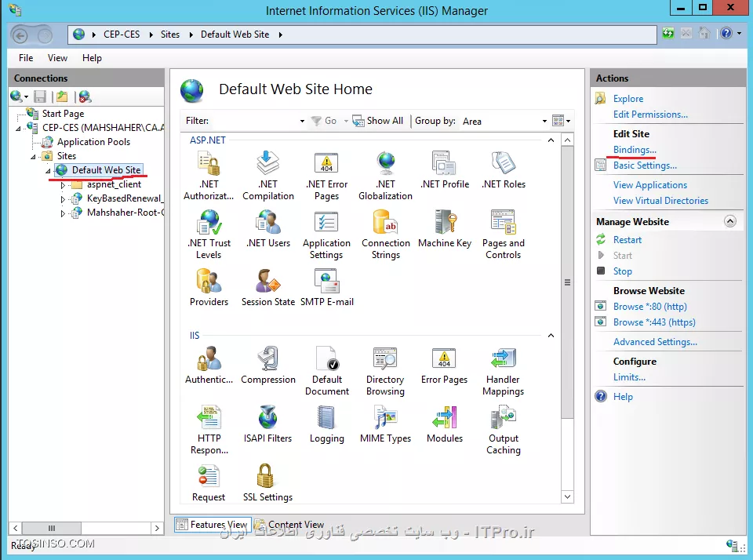
Task: Switch to the Content View tab
Action: [289, 525]
